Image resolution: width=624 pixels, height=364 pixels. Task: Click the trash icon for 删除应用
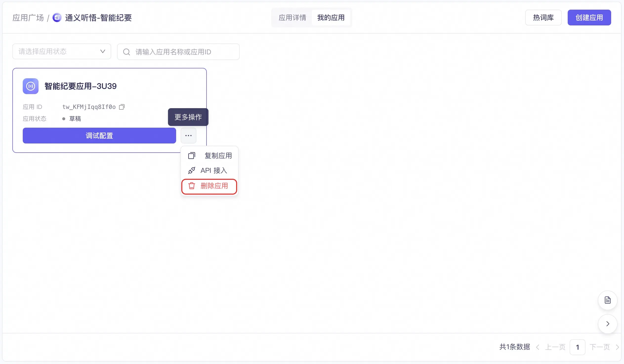(192, 186)
